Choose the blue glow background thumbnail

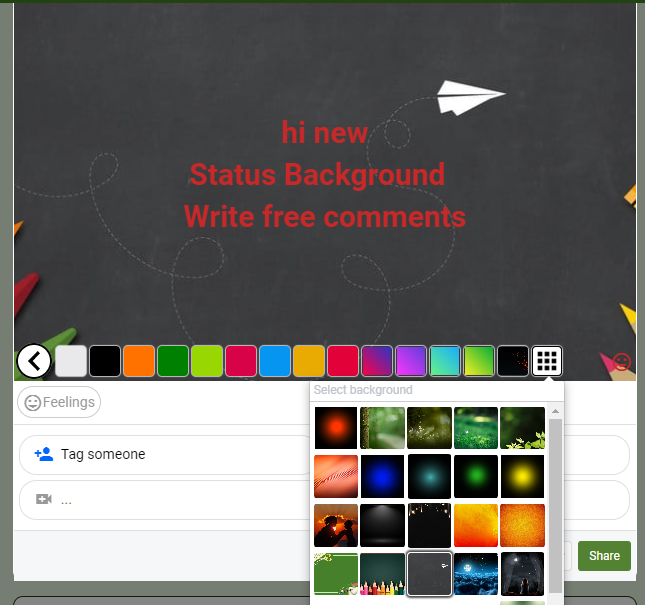click(383, 476)
